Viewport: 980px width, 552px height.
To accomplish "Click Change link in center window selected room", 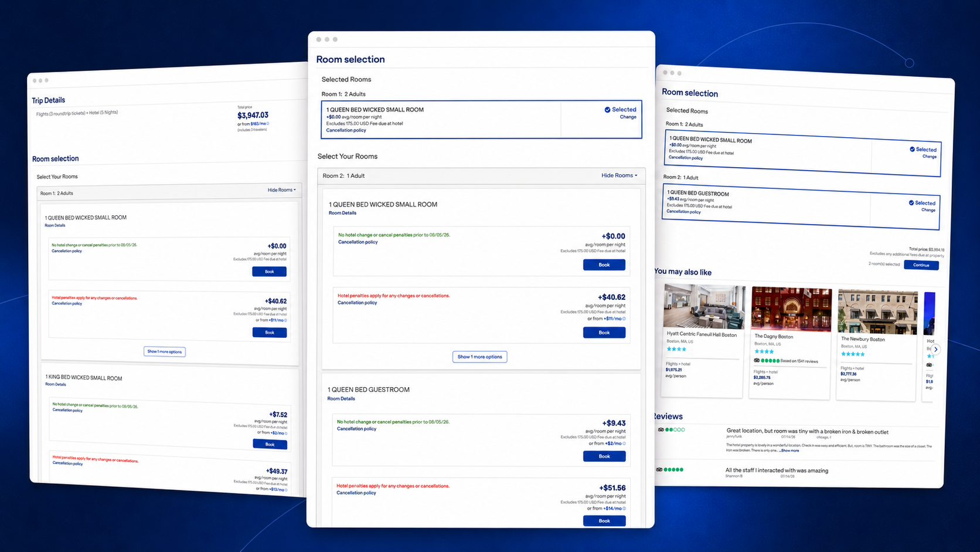I will click(628, 117).
